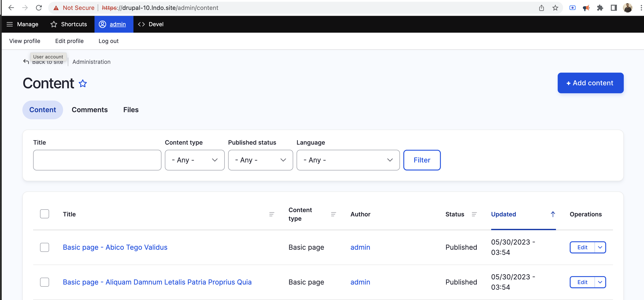644x300 pixels.
Task: Expand the Content type dropdown
Action: tap(194, 160)
